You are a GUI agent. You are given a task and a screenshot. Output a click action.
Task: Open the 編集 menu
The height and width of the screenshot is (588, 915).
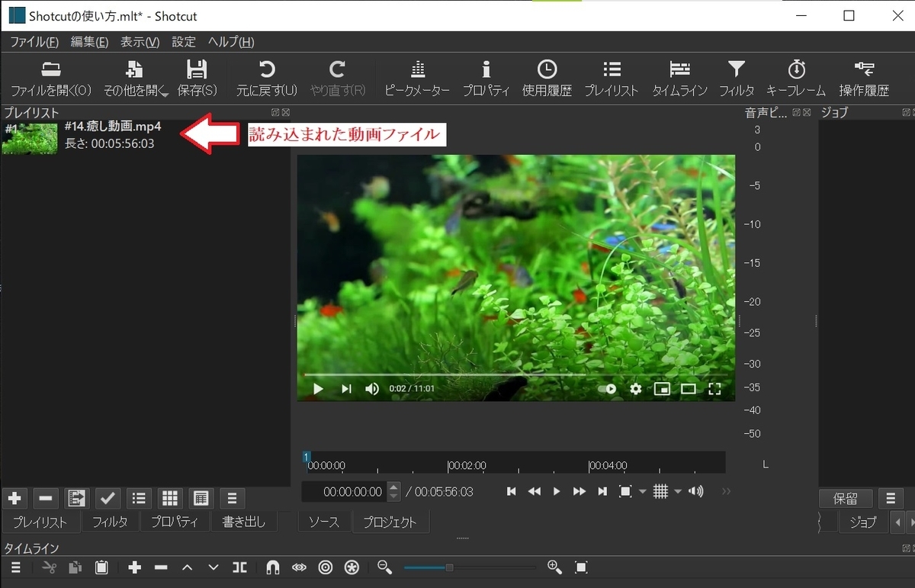89,42
